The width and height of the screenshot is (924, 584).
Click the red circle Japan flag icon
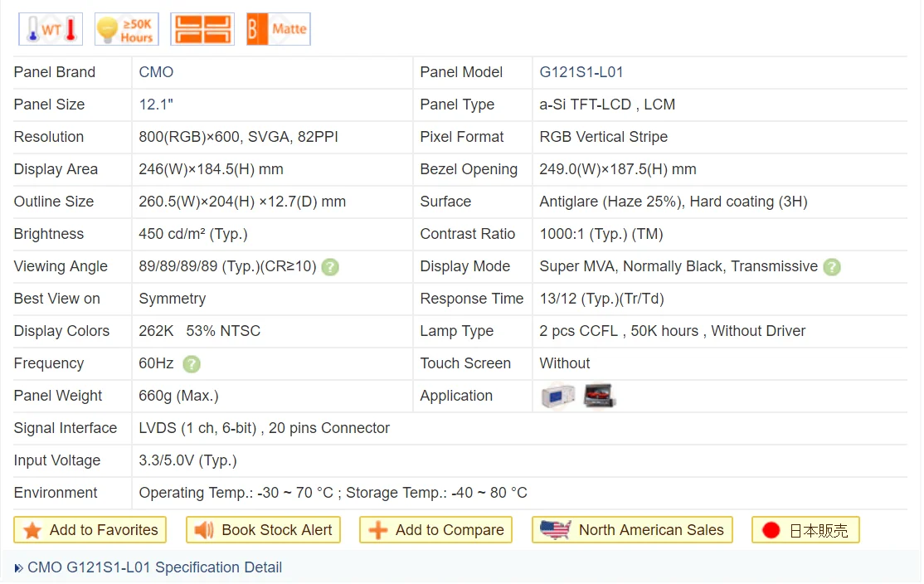pyautogui.click(x=771, y=530)
